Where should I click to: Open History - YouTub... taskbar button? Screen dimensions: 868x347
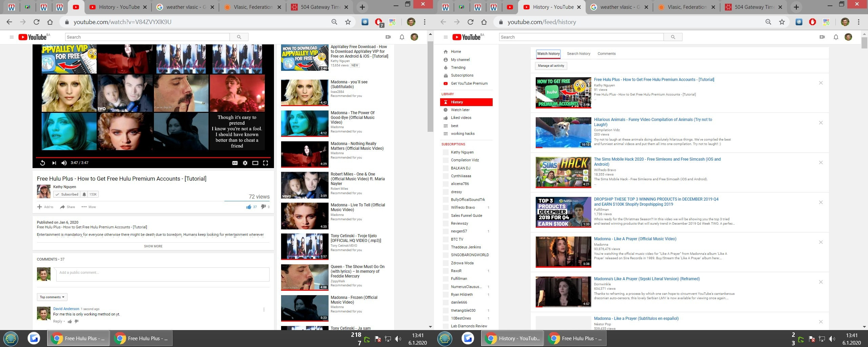(512, 338)
